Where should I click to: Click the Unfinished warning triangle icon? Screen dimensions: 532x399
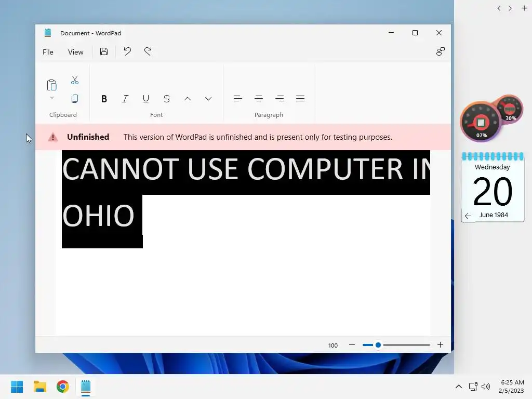pos(53,137)
